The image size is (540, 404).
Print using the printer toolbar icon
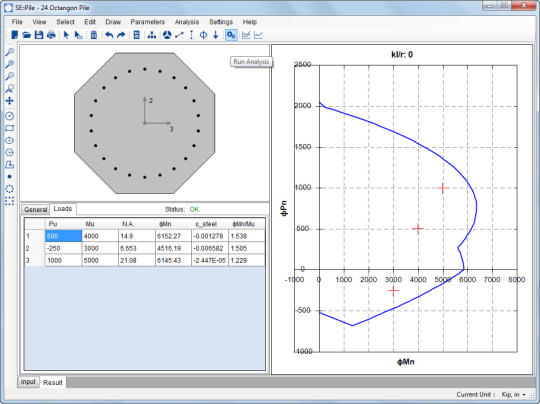pos(51,35)
